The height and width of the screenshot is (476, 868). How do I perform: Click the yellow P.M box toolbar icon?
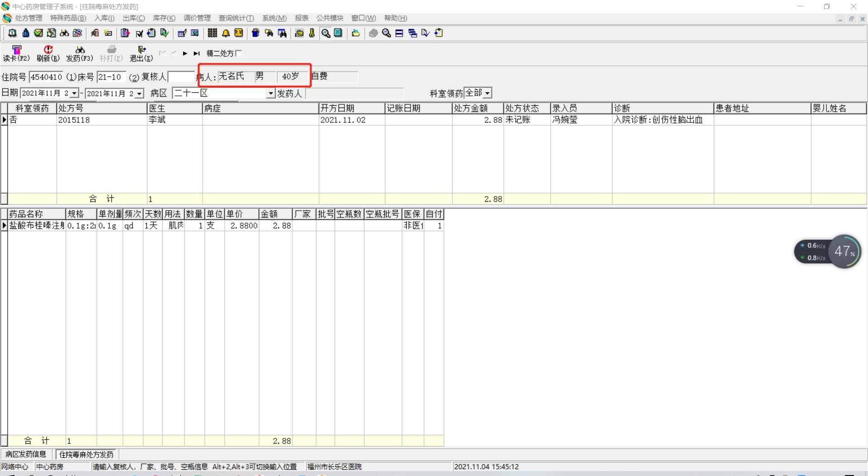pos(239,33)
